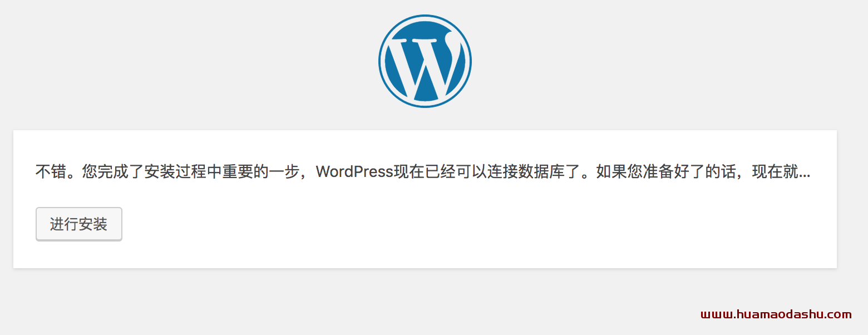Start installation with 进行安装 button
868x335 pixels.
click(78, 224)
